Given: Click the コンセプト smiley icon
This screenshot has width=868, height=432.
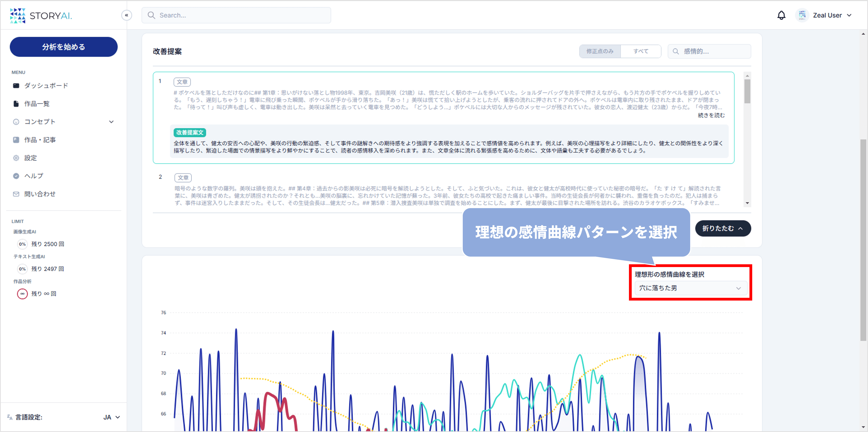Looking at the screenshot, I should tap(16, 122).
